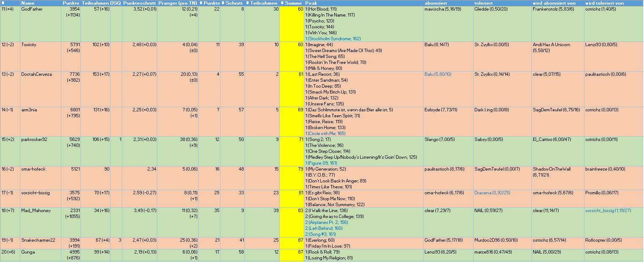The image size is (644, 262).
Task: Select the rank cell '15 (+2)'
Action: (x=8, y=139)
